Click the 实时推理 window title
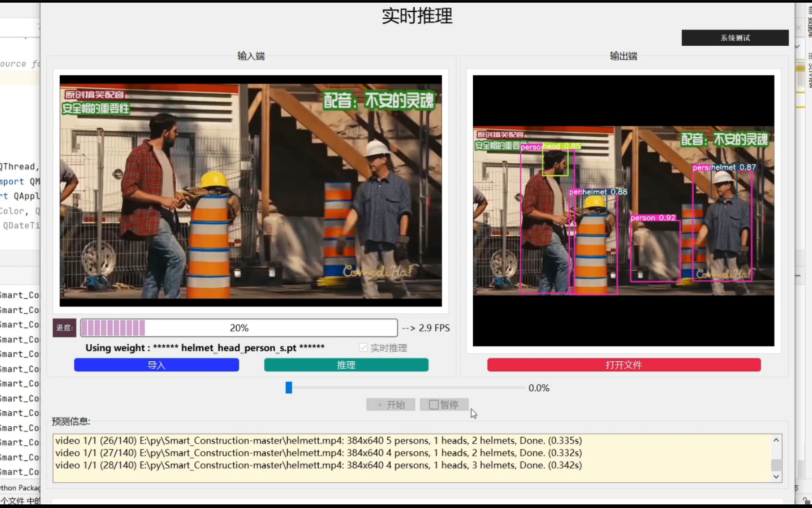This screenshot has width=812, height=508. (x=417, y=16)
